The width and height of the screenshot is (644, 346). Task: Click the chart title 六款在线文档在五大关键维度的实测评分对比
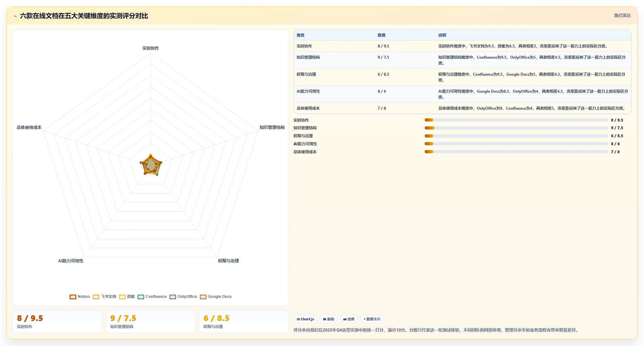(84, 16)
